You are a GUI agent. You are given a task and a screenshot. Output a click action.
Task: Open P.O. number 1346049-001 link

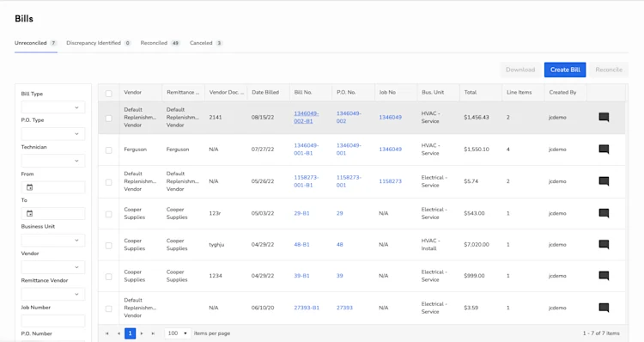coord(349,150)
